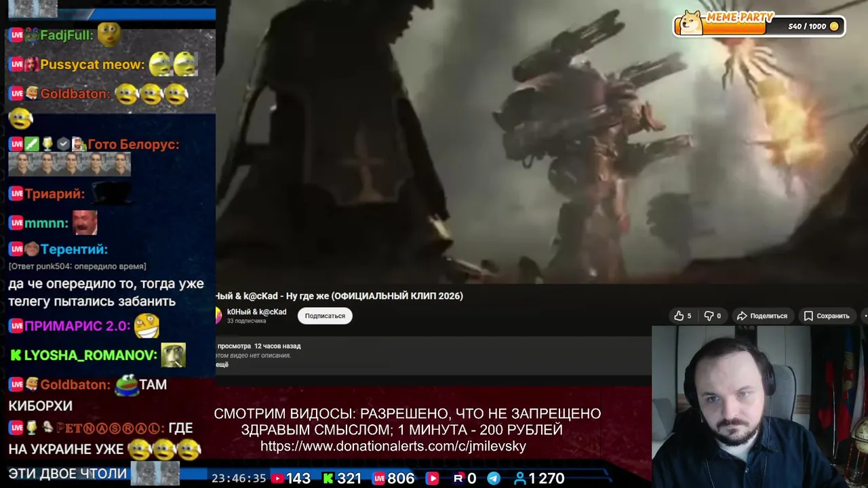
Task: Click the Гото Белорус chat username
Action: pos(134,144)
